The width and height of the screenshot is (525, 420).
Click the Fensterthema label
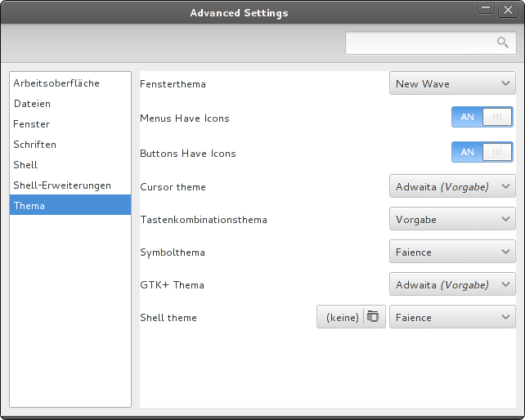pos(173,84)
